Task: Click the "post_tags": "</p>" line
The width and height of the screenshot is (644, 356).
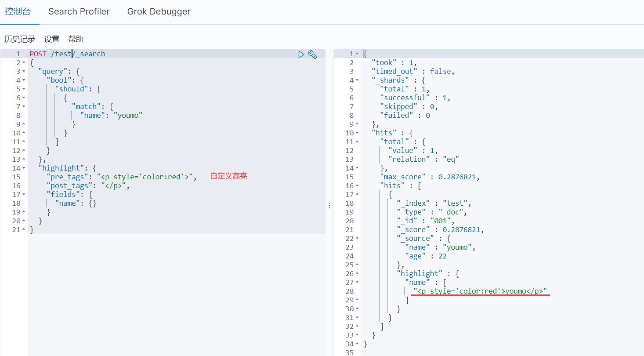Action: click(x=88, y=186)
